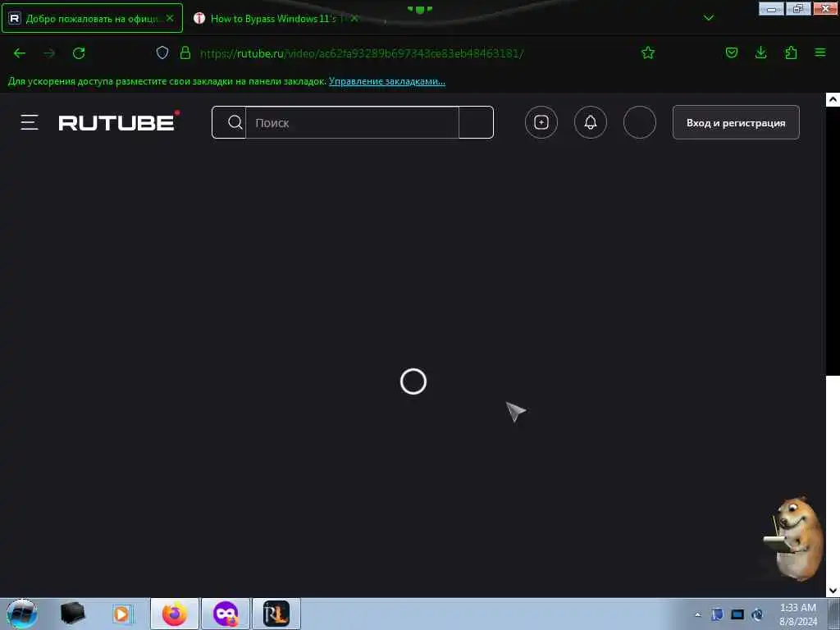Open the taskbar clock and date
The height and width of the screenshot is (630, 840).
coord(797,614)
